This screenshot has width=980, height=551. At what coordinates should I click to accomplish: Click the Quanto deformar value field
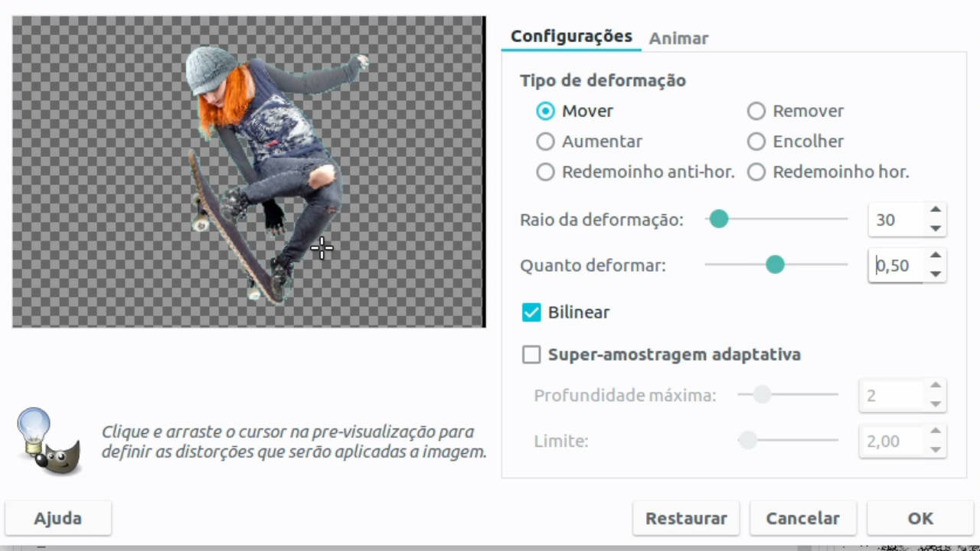[x=896, y=266]
